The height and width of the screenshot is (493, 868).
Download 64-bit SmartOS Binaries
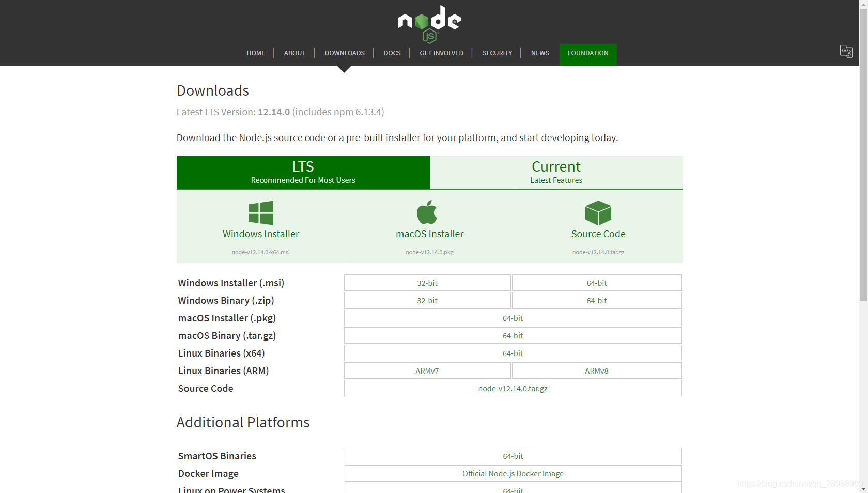[513, 456]
